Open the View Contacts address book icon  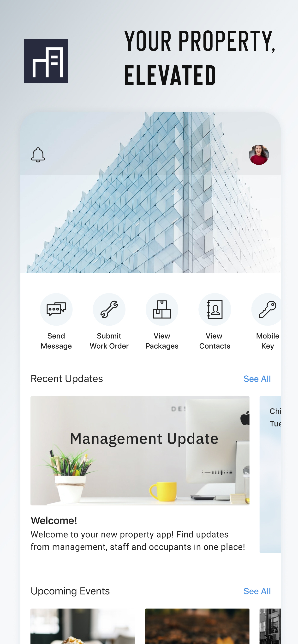[x=215, y=309]
